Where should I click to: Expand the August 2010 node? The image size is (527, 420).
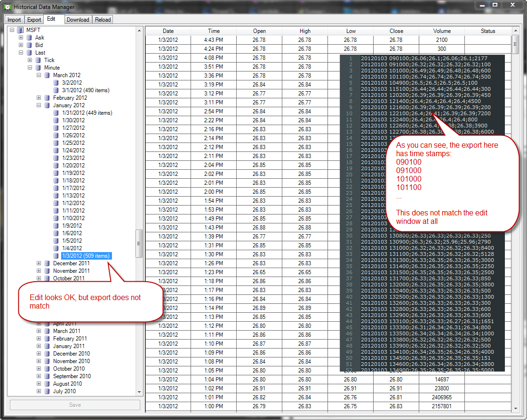coord(39,384)
